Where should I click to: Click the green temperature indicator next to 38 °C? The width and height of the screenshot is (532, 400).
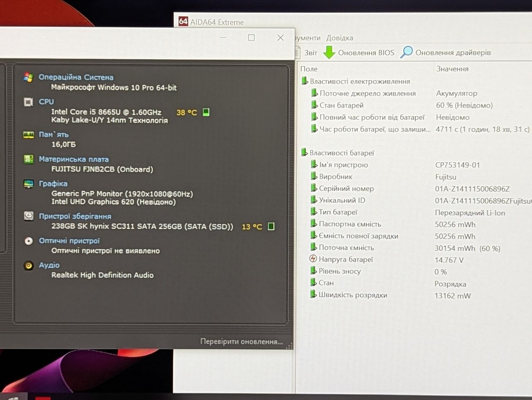click(206, 112)
